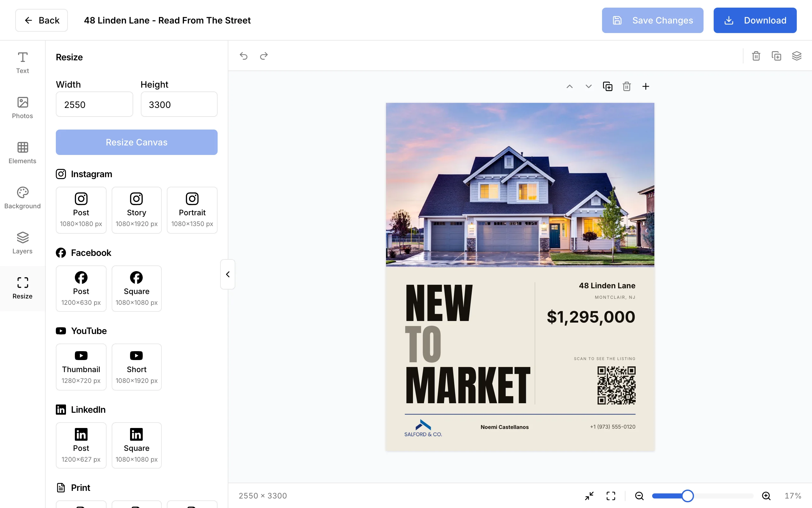Image resolution: width=812 pixels, height=508 pixels.
Task: Undo the last action
Action: coord(244,56)
